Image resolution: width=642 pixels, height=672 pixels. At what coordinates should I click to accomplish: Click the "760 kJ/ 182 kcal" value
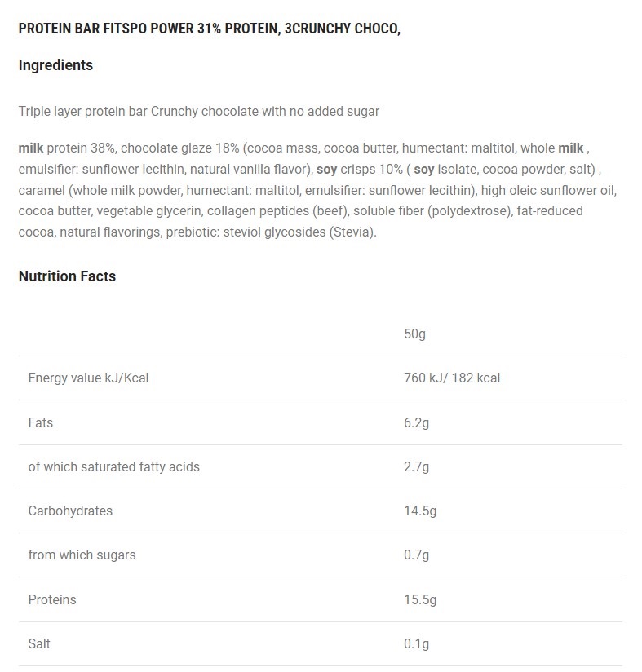pyautogui.click(x=452, y=378)
